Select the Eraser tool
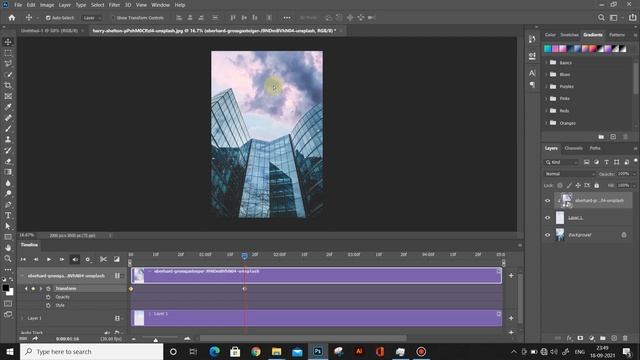 [x=8, y=161]
